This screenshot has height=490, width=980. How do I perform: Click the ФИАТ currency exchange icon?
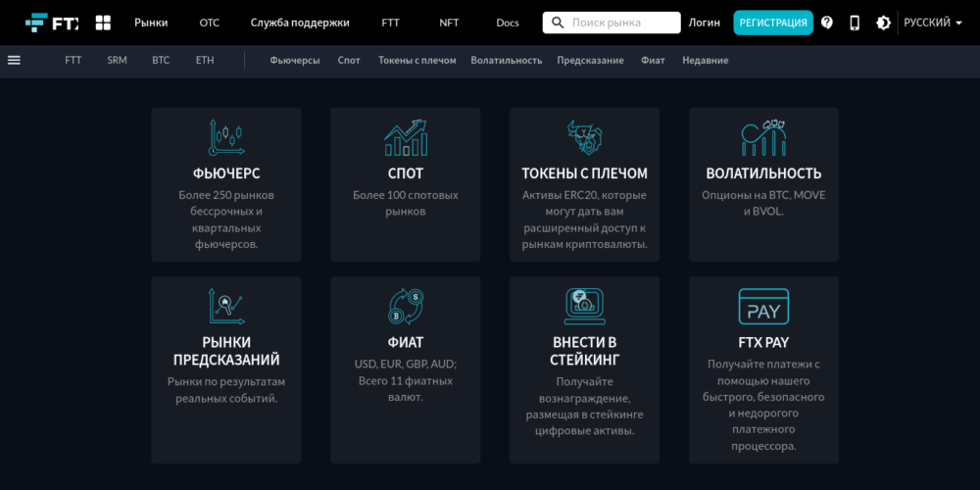pos(405,307)
